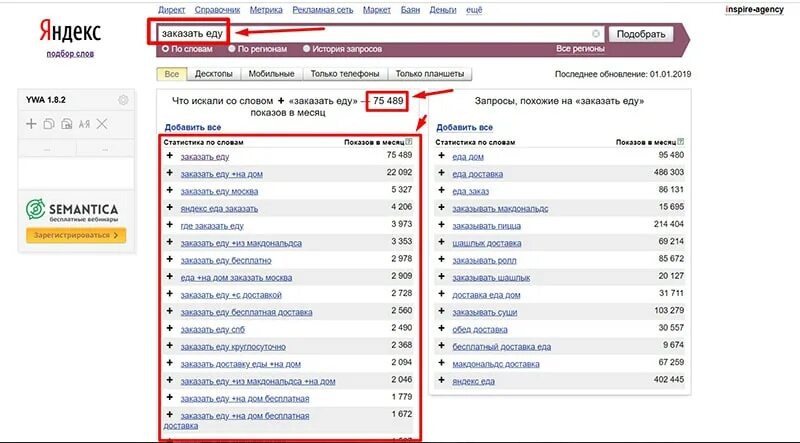Open 'заказать еду бесплатная доставка' link
The width and height of the screenshot is (800, 443).
coord(246,312)
